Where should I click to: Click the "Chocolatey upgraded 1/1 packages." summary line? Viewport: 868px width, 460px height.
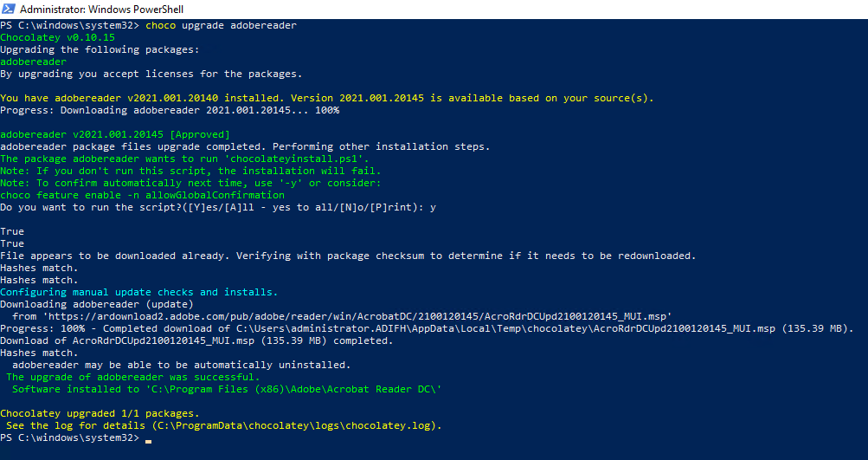point(100,414)
